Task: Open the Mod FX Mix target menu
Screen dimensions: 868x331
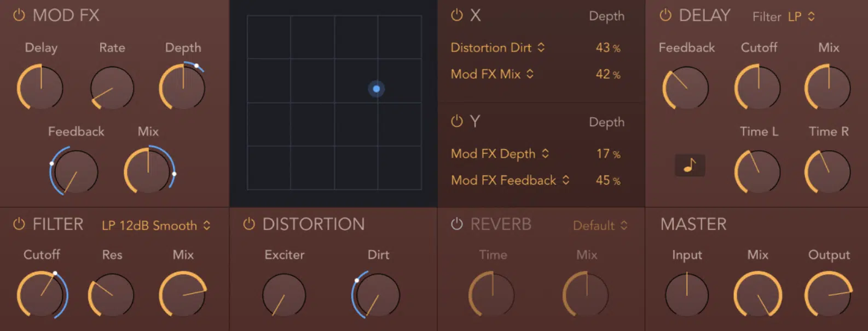Action: coord(492,74)
